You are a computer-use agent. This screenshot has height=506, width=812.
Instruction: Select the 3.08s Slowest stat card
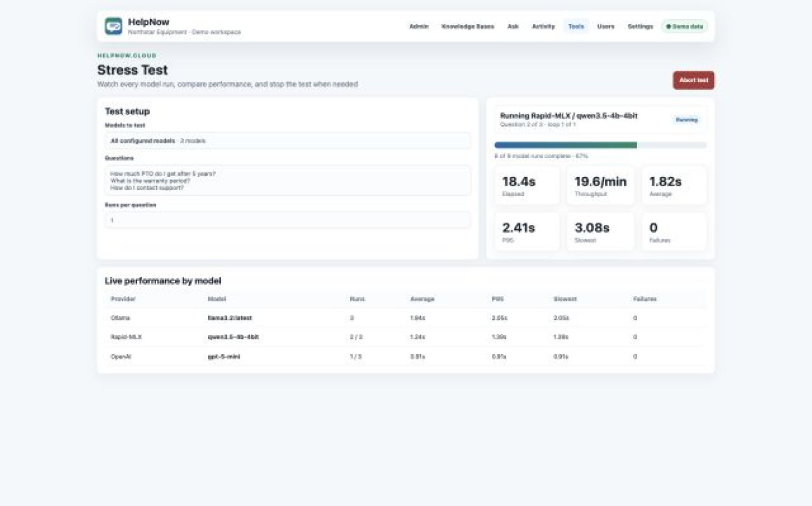pyautogui.click(x=600, y=231)
